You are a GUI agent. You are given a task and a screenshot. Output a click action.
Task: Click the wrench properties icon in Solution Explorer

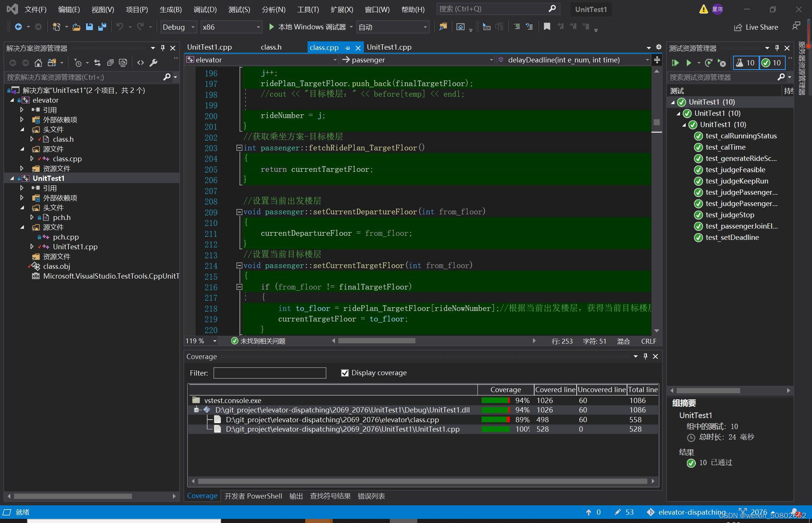(x=153, y=63)
